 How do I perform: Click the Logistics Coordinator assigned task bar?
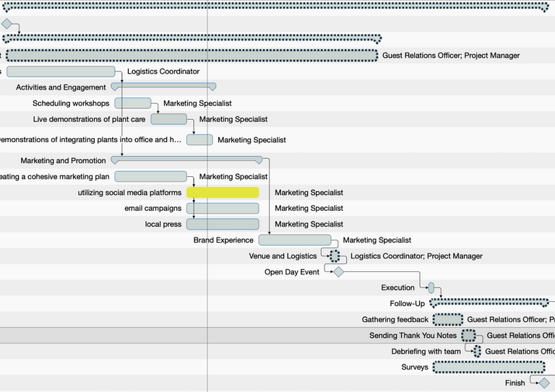tap(61, 71)
